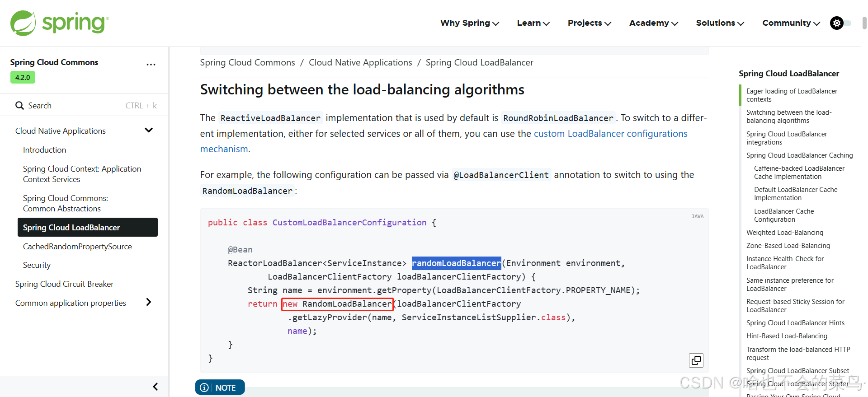Toggle dark mode theme switch
The image size is (868, 397).
(x=840, y=23)
